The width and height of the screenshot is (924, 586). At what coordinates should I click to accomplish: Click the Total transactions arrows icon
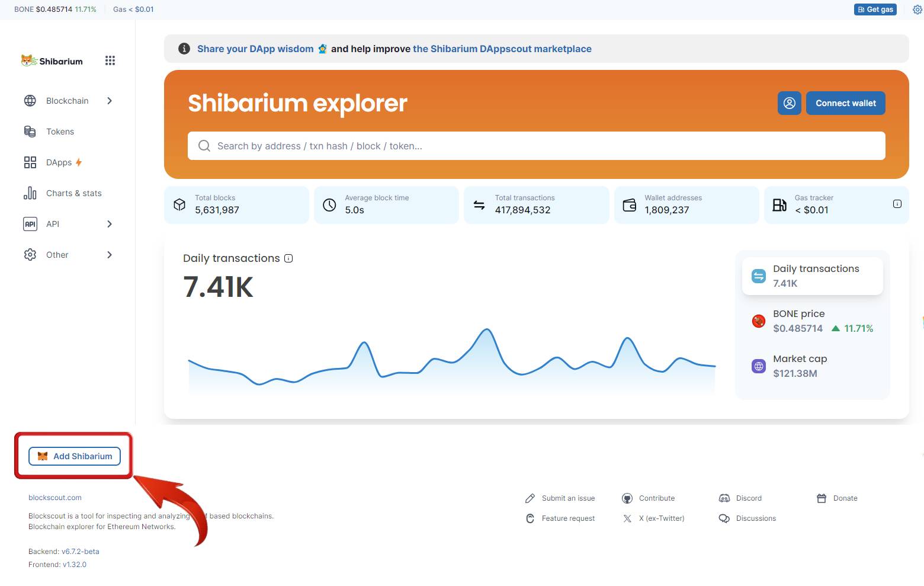(x=479, y=205)
